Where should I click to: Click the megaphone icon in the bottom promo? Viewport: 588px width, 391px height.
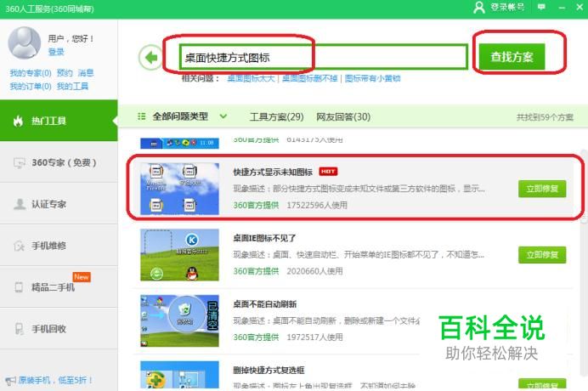click(x=10, y=381)
